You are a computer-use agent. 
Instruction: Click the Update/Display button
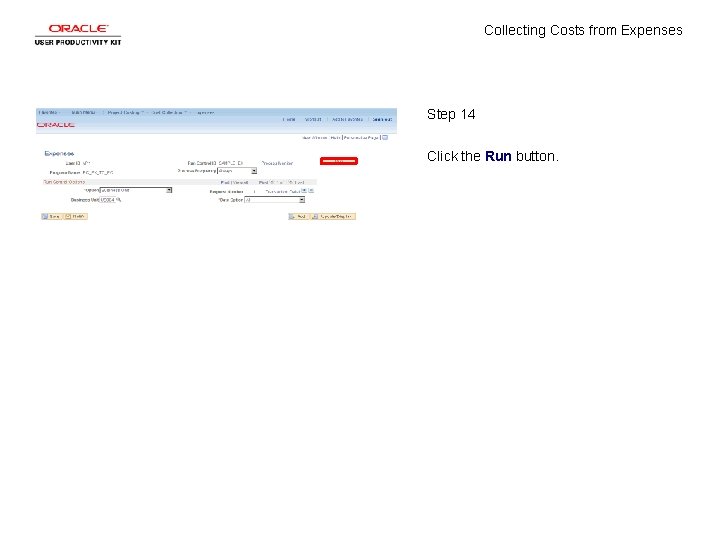[333, 216]
